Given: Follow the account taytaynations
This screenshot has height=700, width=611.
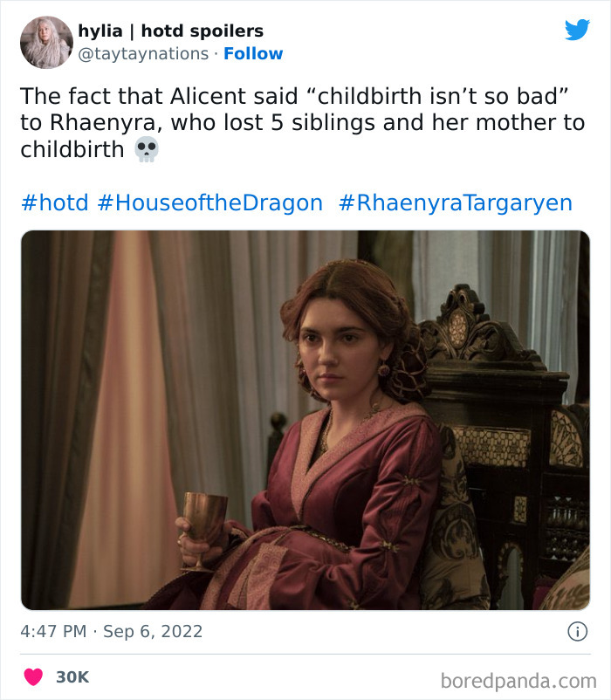Looking at the screenshot, I should [254, 54].
